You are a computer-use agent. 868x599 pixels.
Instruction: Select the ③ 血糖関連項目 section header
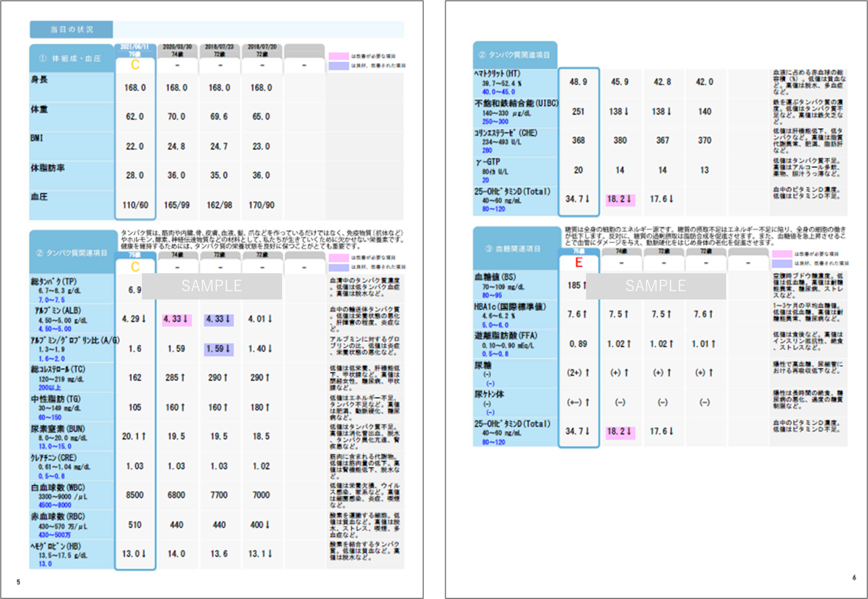coord(516,248)
